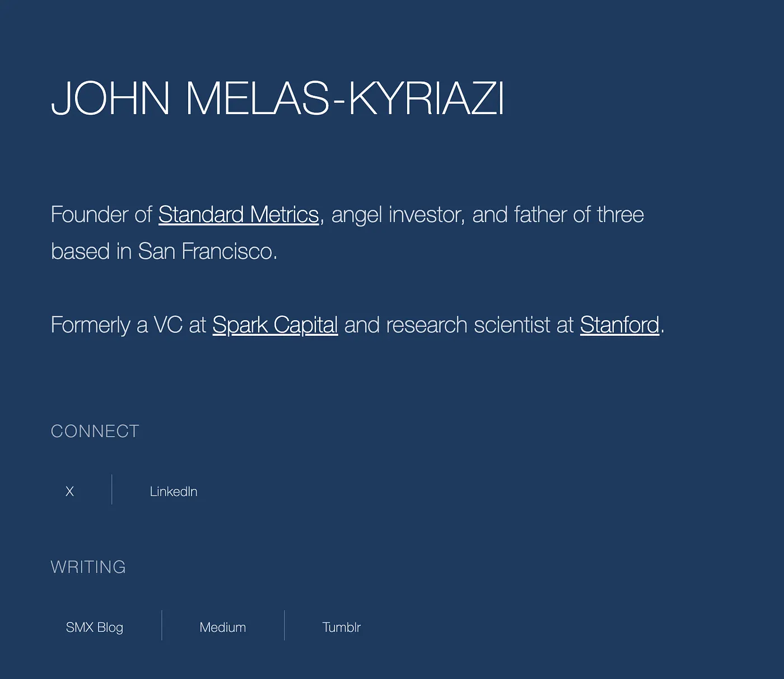Go to the LinkedIn profile
Viewport: 784px width, 679px height.
click(174, 491)
